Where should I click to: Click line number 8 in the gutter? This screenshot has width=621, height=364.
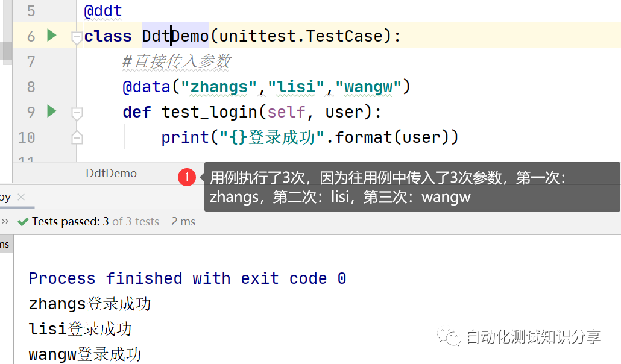[x=31, y=87]
